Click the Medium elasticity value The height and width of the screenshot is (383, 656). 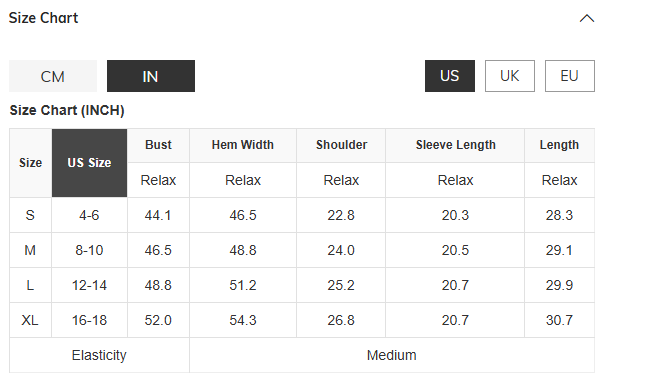392,355
